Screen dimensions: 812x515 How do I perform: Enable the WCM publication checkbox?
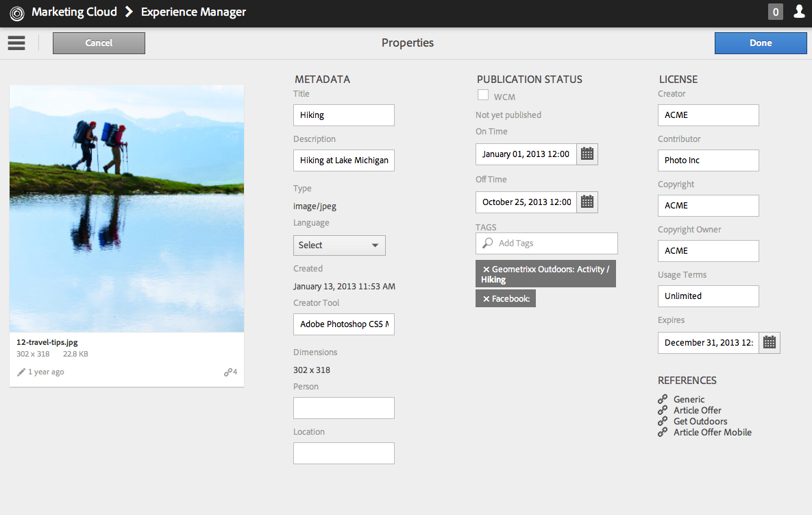482,96
